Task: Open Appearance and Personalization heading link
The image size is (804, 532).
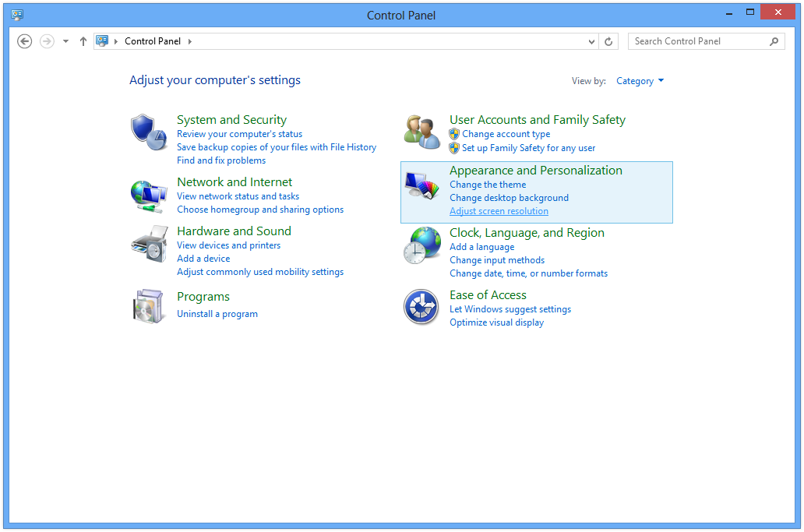Action: (536, 170)
